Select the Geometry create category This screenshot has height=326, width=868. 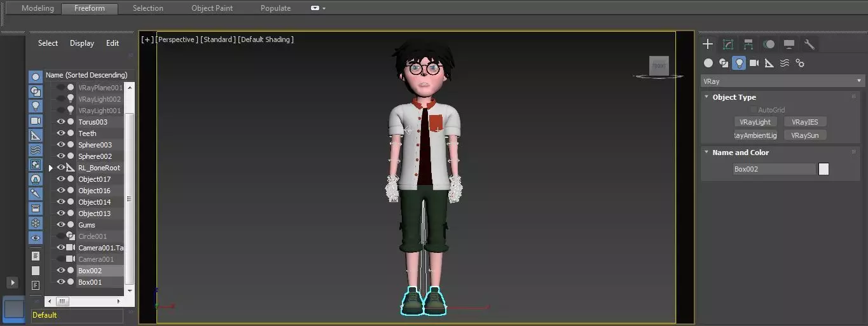pyautogui.click(x=708, y=63)
